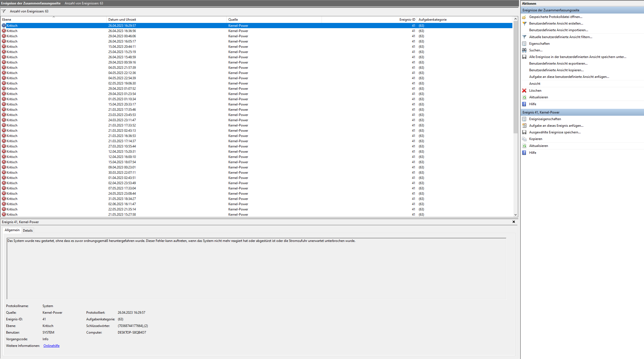644x359 pixels.
Task: Close the event preview pane with X
Action: [x=514, y=222]
